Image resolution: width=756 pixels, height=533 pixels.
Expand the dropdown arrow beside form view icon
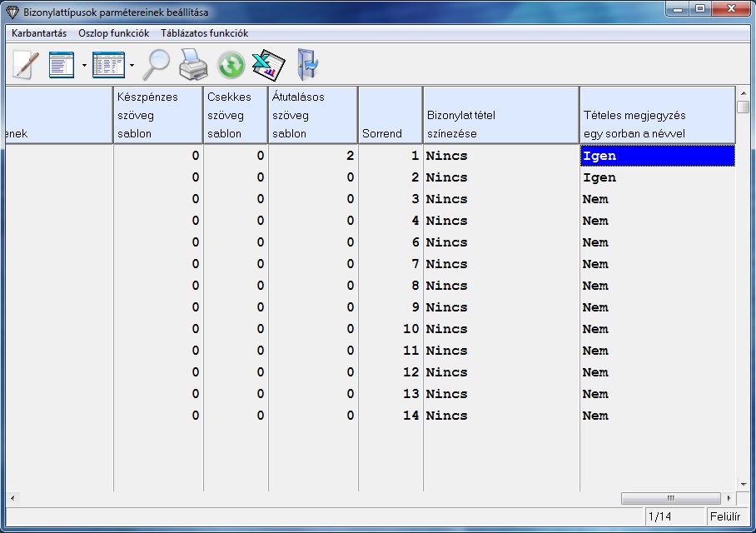coord(84,65)
